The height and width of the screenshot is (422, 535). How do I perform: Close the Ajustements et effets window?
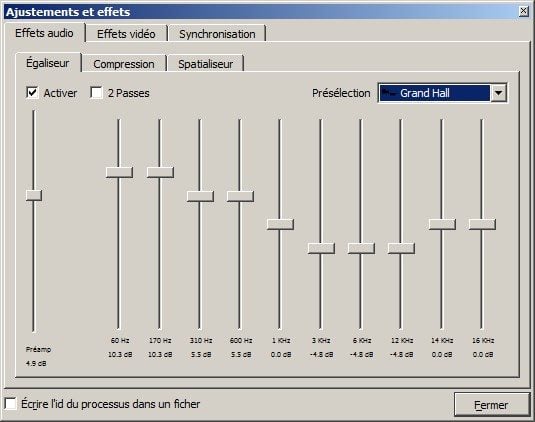coord(523,12)
